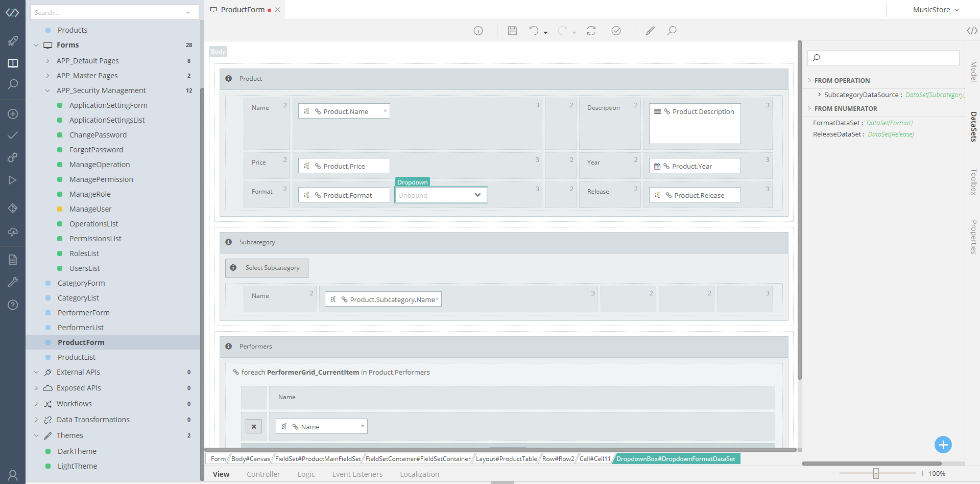This screenshot has height=484, width=980.
Task: Switch to the Controller tab
Action: point(264,474)
